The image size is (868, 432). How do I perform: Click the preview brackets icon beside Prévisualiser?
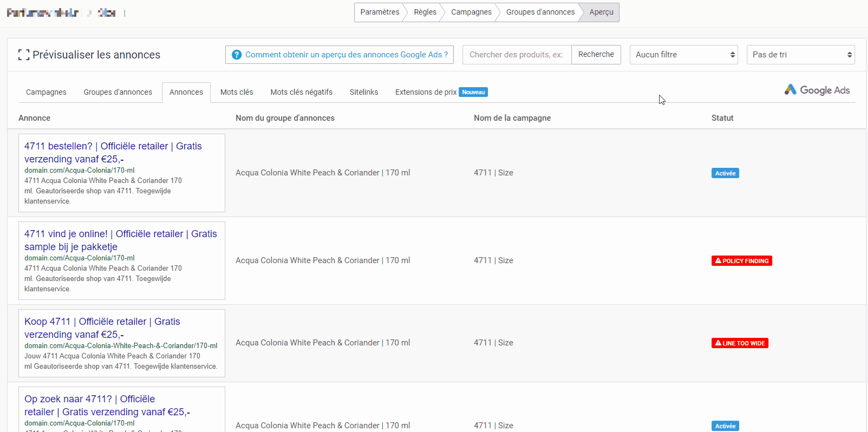(x=23, y=55)
